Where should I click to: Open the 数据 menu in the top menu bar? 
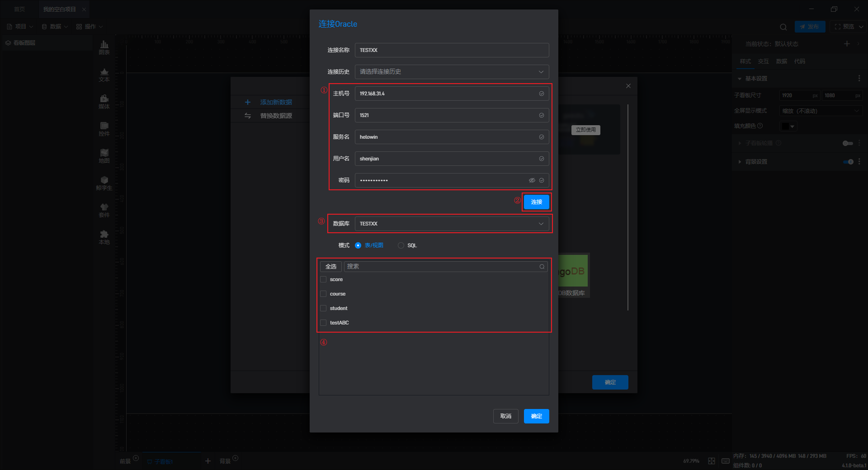[x=55, y=27]
